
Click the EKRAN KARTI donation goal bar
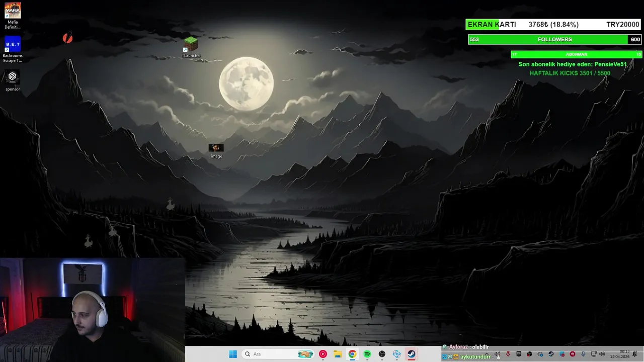coord(553,25)
